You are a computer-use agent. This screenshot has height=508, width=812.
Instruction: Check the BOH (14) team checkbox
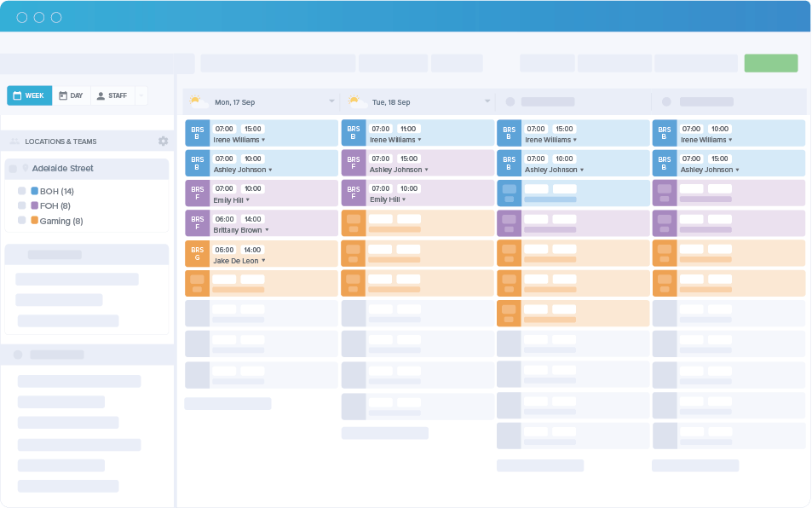22,191
